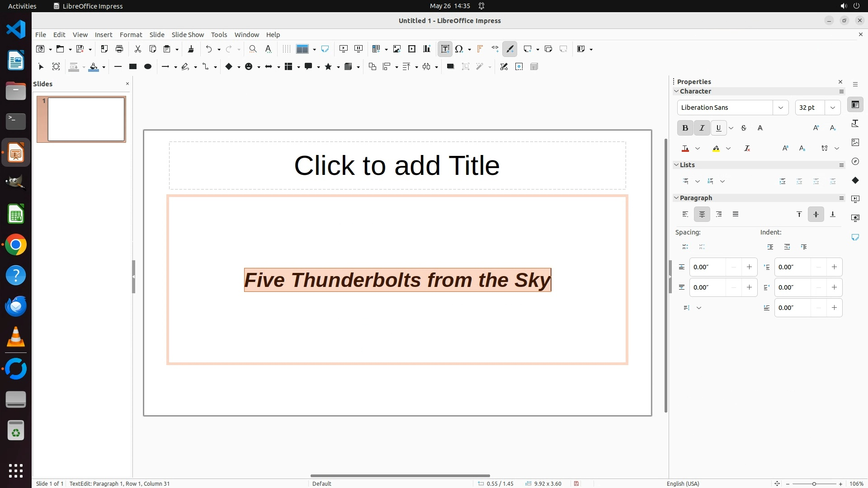Click the Insert Table icon
Image resolution: width=868 pixels, height=488 pixels.
click(376, 49)
